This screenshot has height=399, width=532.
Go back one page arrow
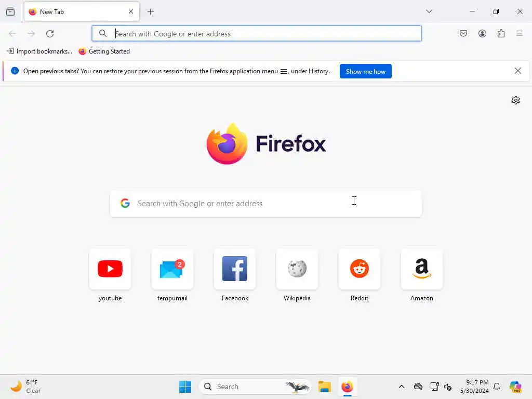point(12,34)
